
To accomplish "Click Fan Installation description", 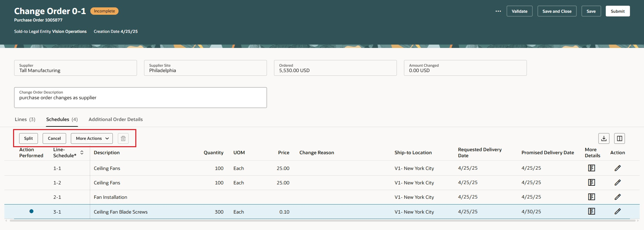I will (110, 197).
